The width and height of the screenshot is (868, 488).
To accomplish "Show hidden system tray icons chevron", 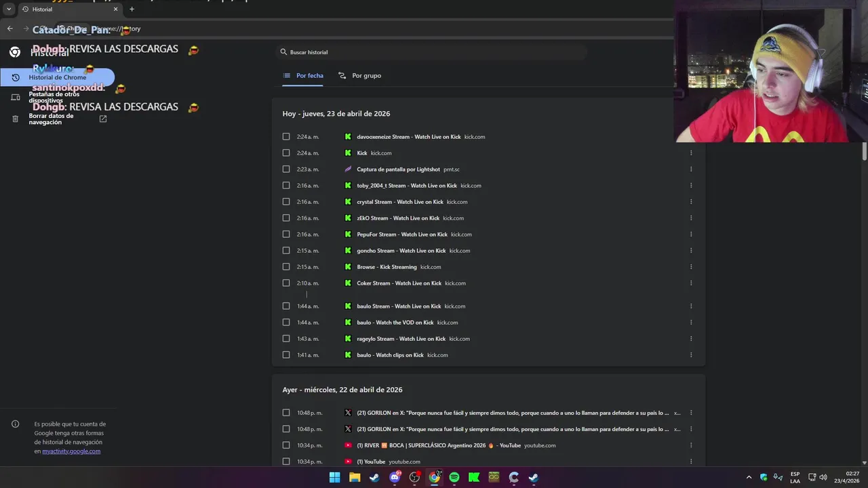I will tap(749, 477).
